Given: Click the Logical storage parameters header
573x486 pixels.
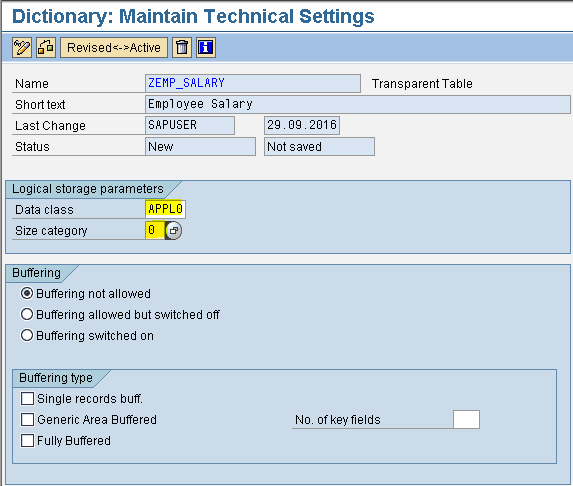Looking at the screenshot, I should point(87,189).
